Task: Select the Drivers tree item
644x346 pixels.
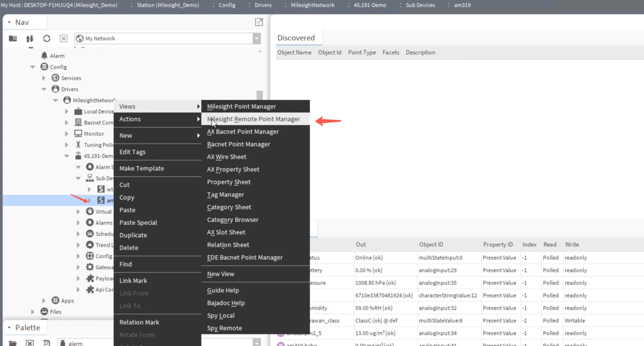Action: tap(70, 89)
